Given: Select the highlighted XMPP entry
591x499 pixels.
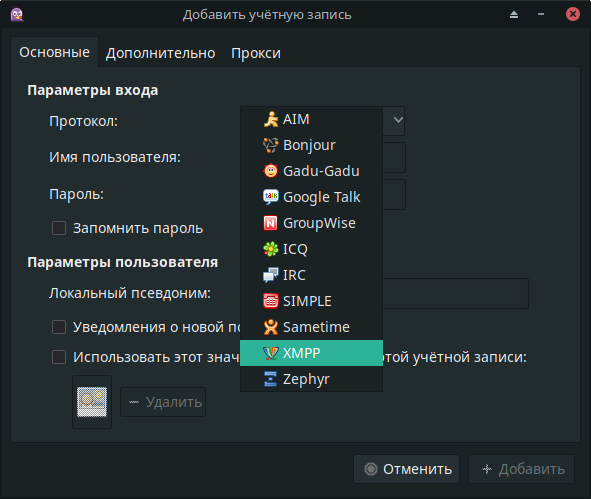Looking at the screenshot, I should click(x=311, y=353).
